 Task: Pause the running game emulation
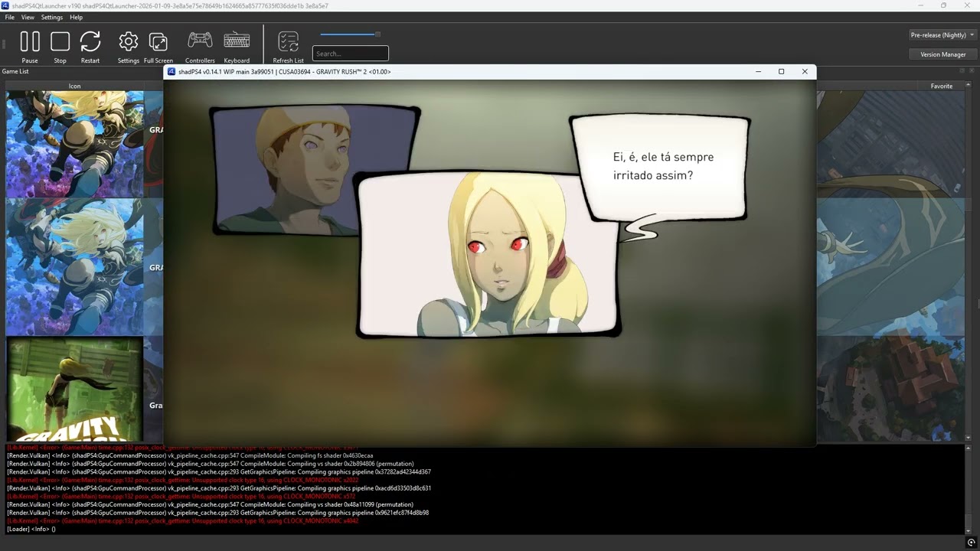click(30, 41)
